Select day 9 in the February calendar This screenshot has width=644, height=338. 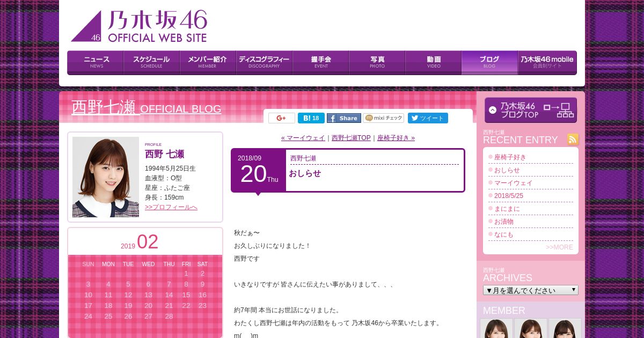[202, 284]
